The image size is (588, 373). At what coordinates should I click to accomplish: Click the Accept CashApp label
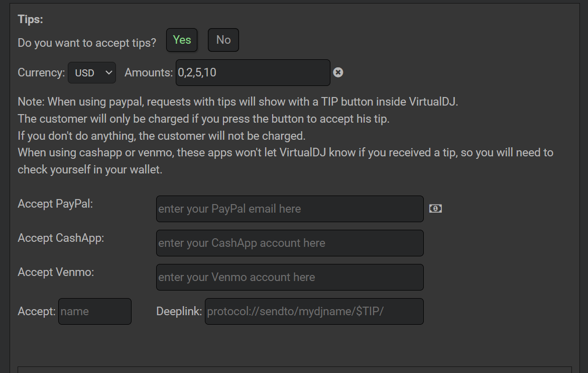(x=61, y=238)
